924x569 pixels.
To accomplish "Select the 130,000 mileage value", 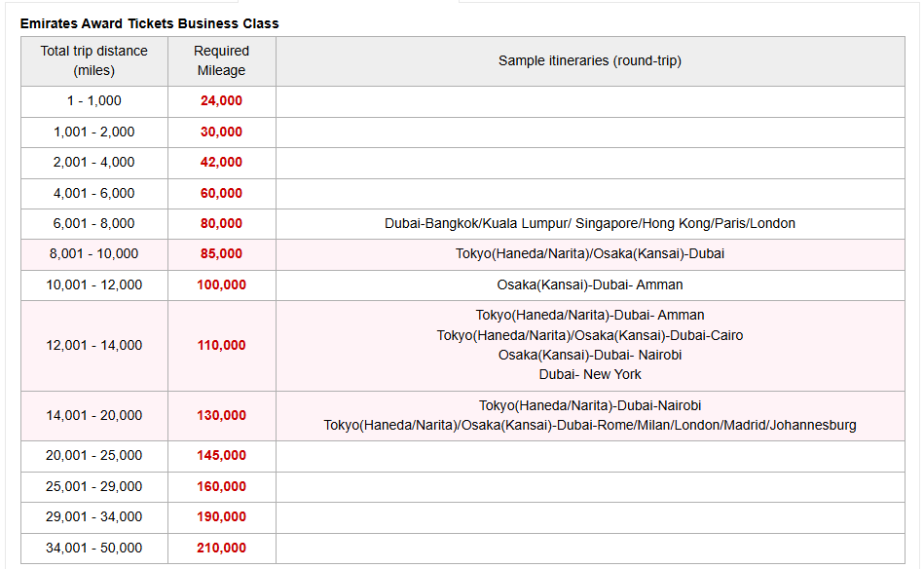I will click(x=222, y=416).
